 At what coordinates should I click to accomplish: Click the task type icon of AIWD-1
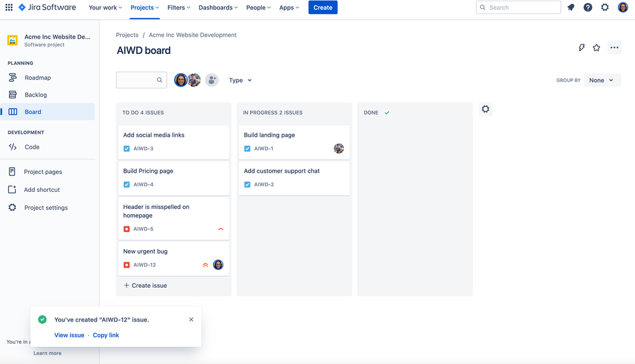247,149
